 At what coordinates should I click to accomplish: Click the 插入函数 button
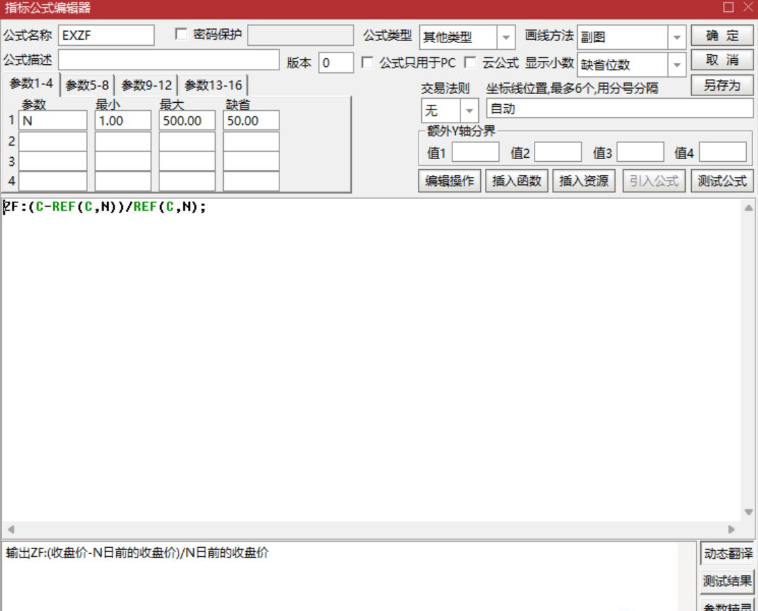pos(516,181)
